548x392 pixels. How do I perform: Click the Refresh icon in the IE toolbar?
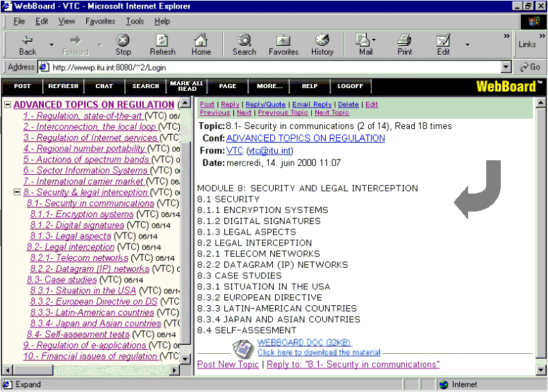tap(162, 40)
